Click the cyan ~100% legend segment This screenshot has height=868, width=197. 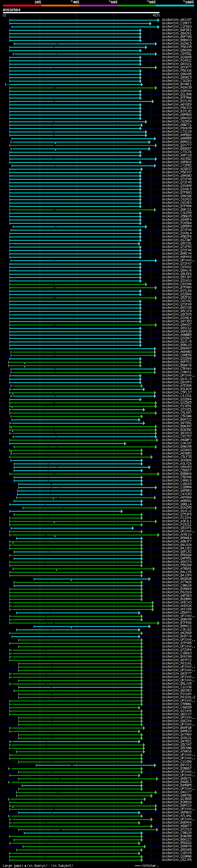pos(175,6)
